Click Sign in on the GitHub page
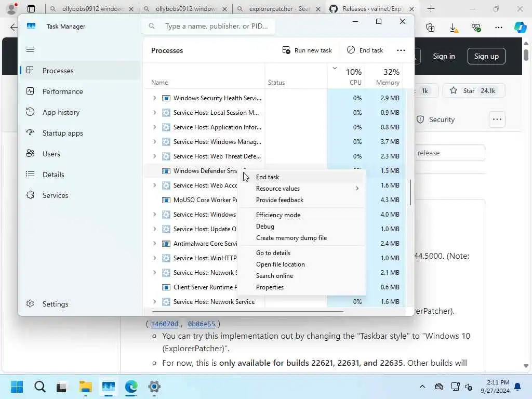Image resolution: width=532 pixels, height=399 pixels. pos(444,56)
